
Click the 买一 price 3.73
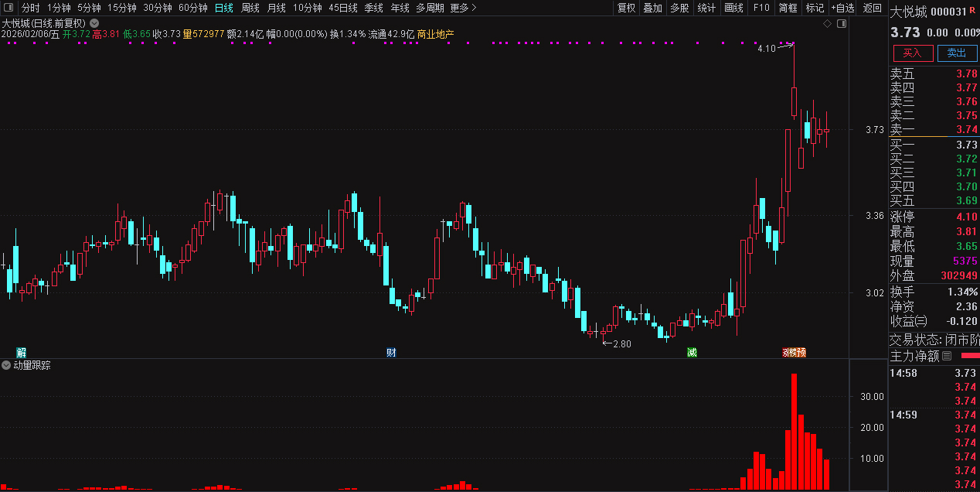click(966, 145)
